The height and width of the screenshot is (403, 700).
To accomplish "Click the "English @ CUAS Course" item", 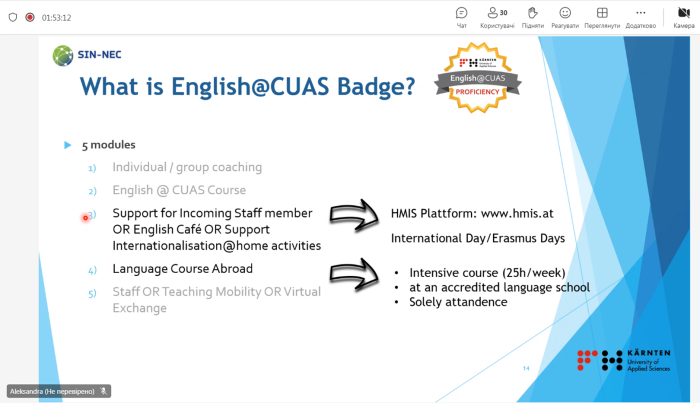I will tap(179, 190).
